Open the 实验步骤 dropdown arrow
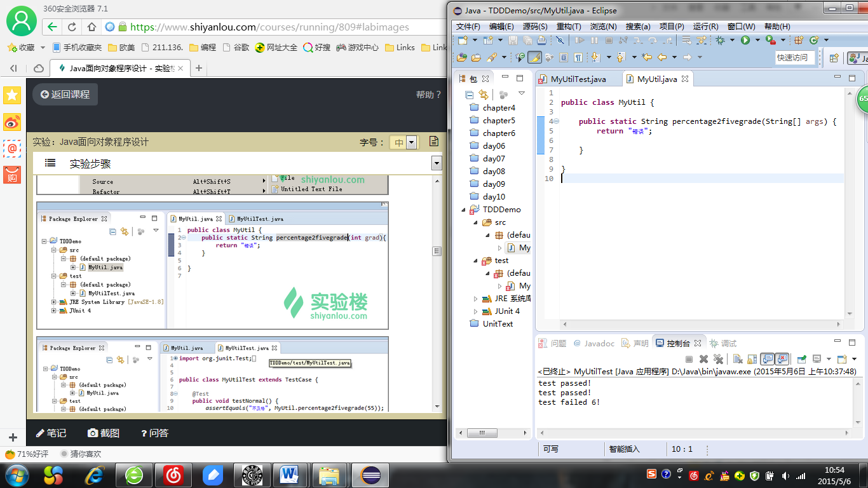Viewport: 868px width, 488px height. 437,163
